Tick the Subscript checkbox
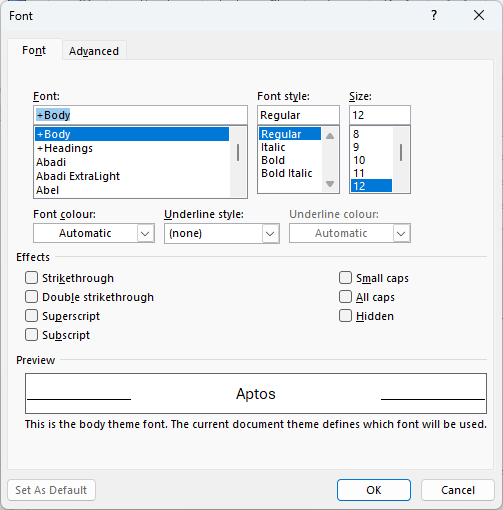503x510 pixels. pos(31,335)
